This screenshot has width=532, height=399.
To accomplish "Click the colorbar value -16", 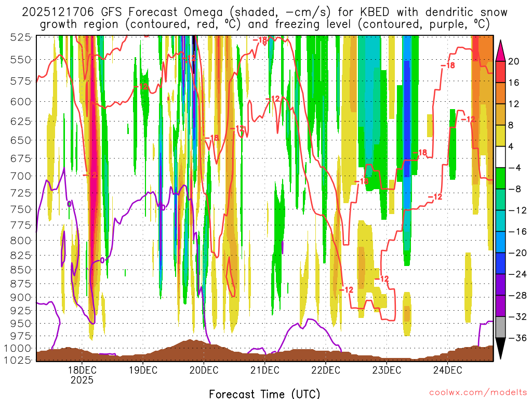I will (517, 231).
